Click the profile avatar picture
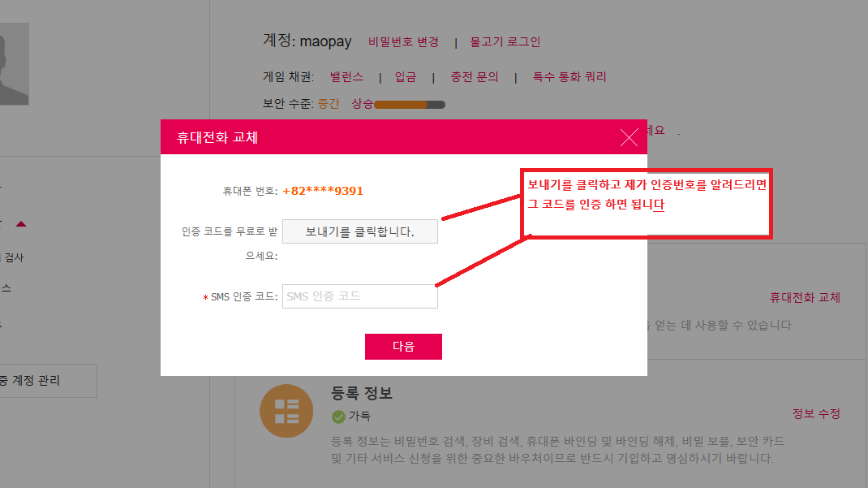 pos(14,64)
